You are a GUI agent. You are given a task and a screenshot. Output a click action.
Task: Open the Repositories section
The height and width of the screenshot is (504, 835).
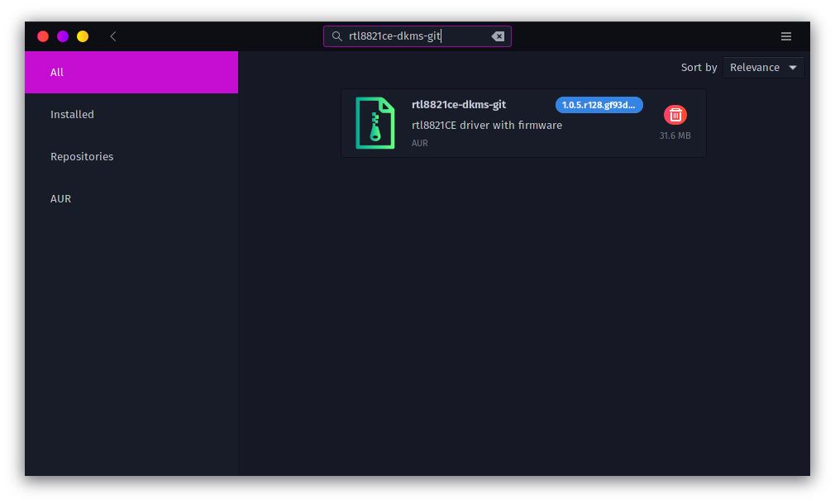(131, 156)
